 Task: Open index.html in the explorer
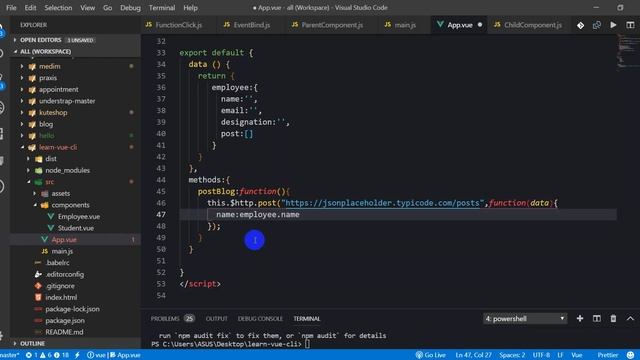[x=61, y=298]
